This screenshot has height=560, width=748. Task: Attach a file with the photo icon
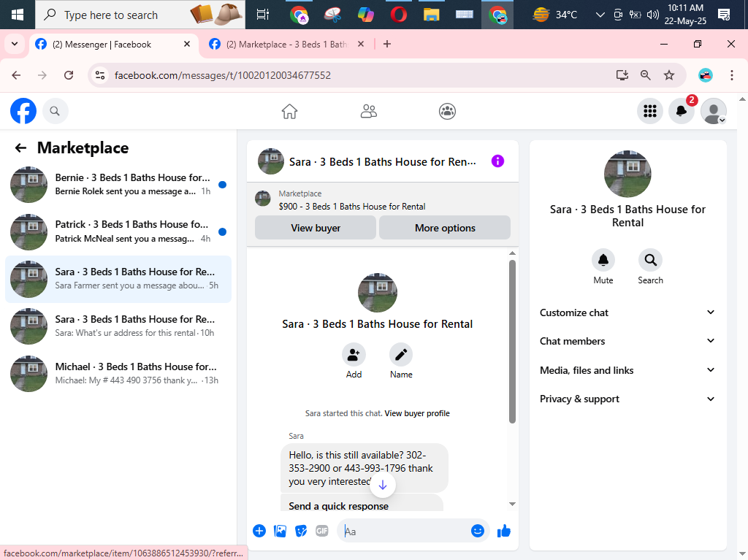pos(280,531)
